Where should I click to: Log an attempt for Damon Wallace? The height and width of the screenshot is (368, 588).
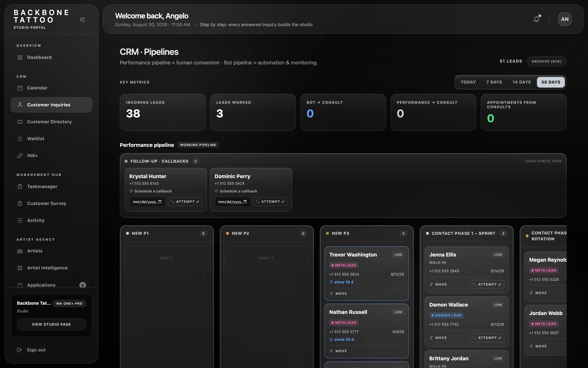click(487, 338)
